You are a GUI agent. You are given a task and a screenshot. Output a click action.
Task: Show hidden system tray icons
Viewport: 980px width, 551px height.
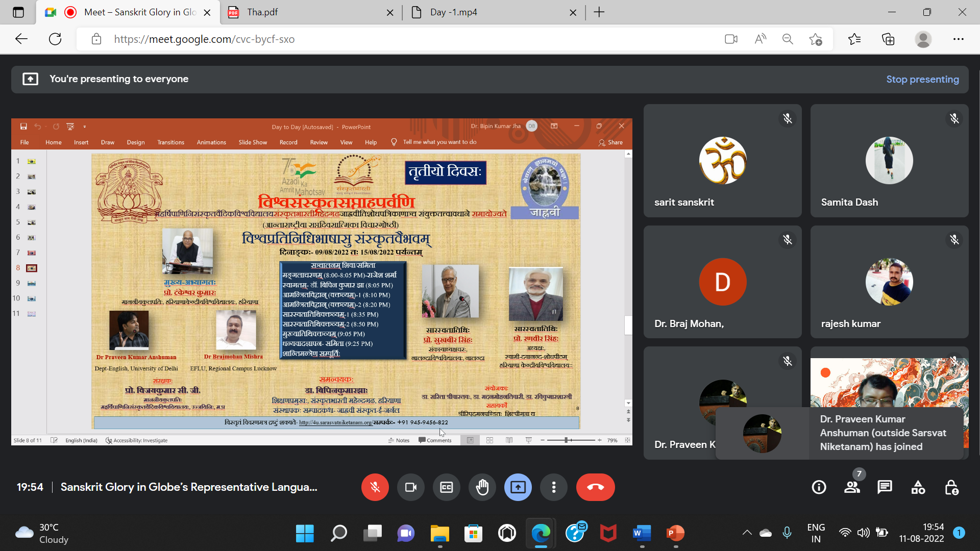pyautogui.click(x=747, y=533)
